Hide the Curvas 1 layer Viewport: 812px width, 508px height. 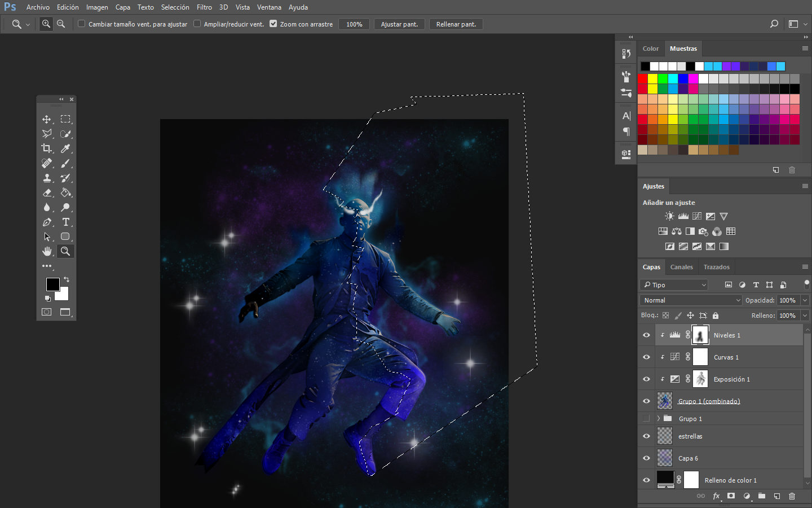646,357
